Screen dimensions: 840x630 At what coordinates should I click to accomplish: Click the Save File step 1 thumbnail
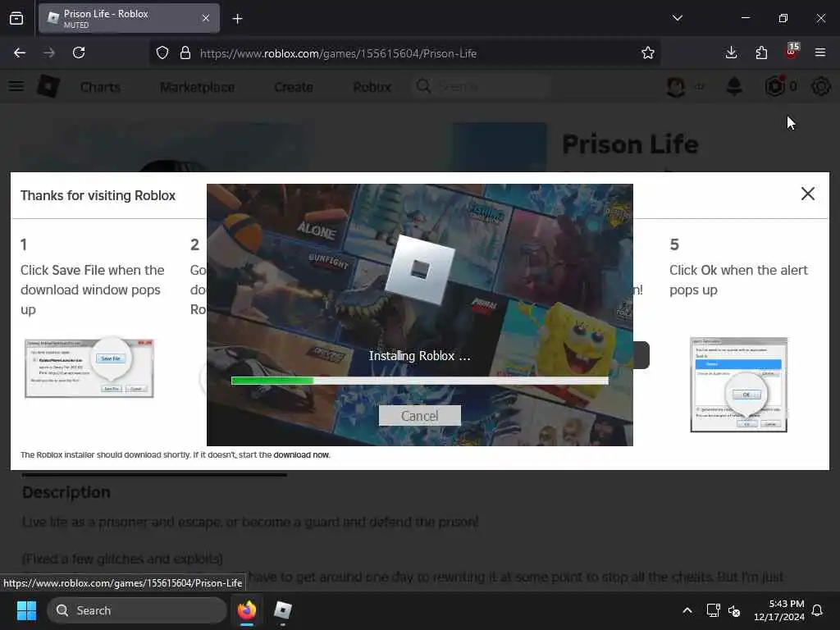[x=89, y=368]
